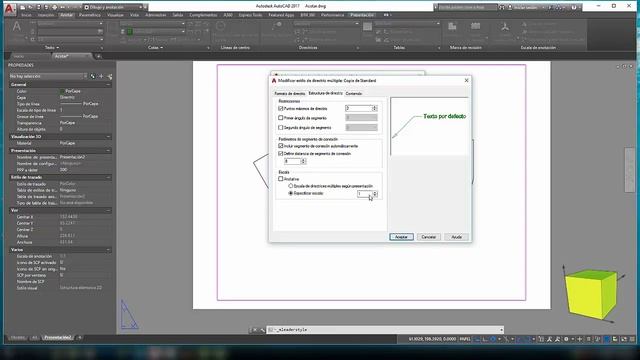Click the Ayuda button
The image size is (640, 360).
[456, 237]
